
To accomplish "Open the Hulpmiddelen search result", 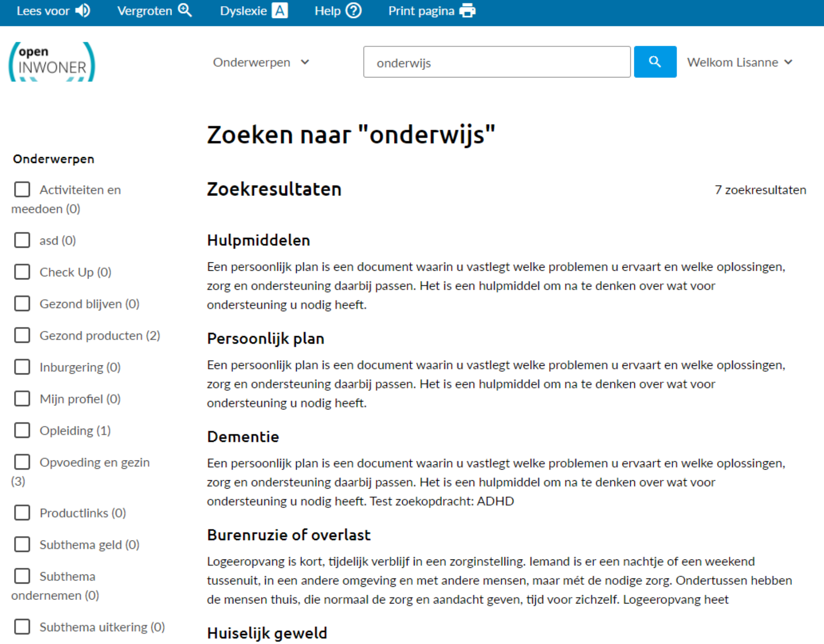I will click(258, 240).
